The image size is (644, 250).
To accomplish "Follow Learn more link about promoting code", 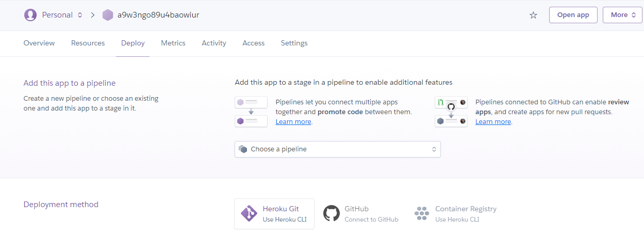I will pyautogui.click(x=293, y=122).
